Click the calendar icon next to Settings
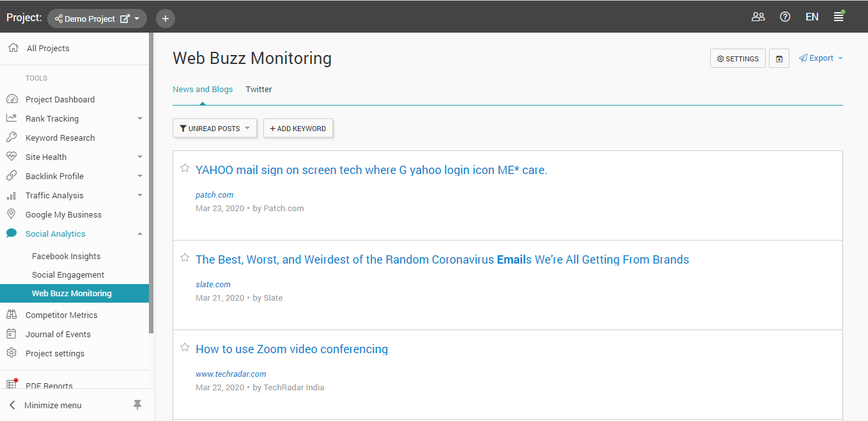The height and width of the screenshot is (421, 868). click(x=779, y=58)
